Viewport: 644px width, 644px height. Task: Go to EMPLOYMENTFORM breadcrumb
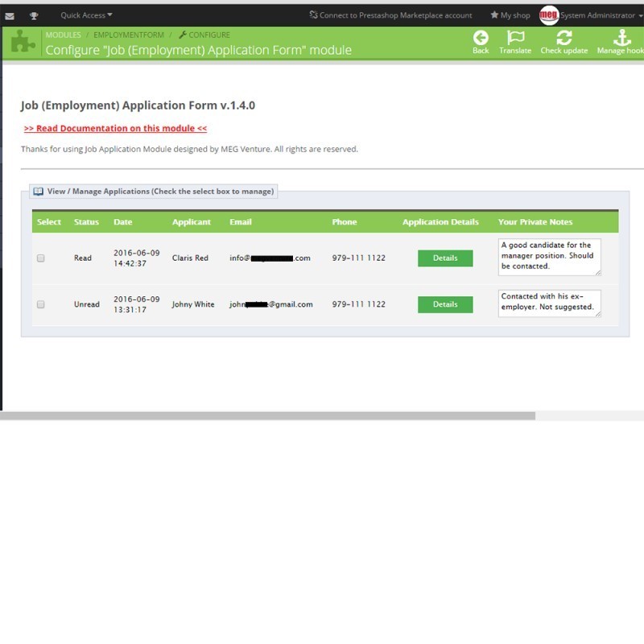tap(129, 35)
